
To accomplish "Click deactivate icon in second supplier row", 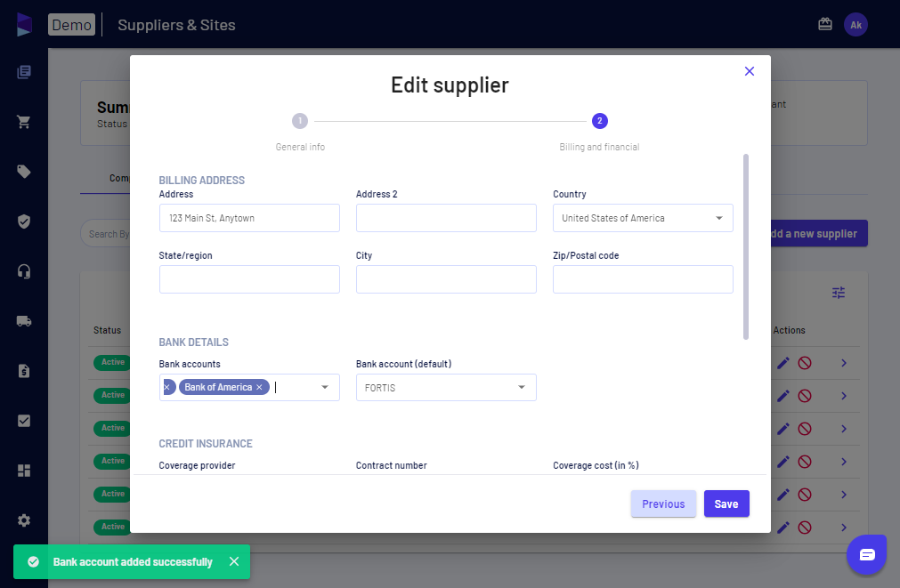I will [805, 396].
